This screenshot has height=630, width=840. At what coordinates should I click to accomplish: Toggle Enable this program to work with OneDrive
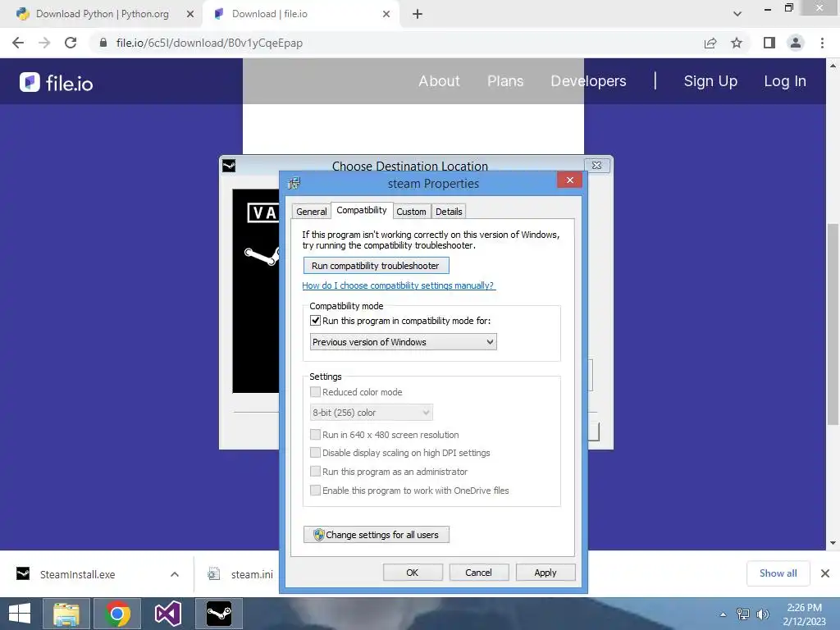click(316, 491)
